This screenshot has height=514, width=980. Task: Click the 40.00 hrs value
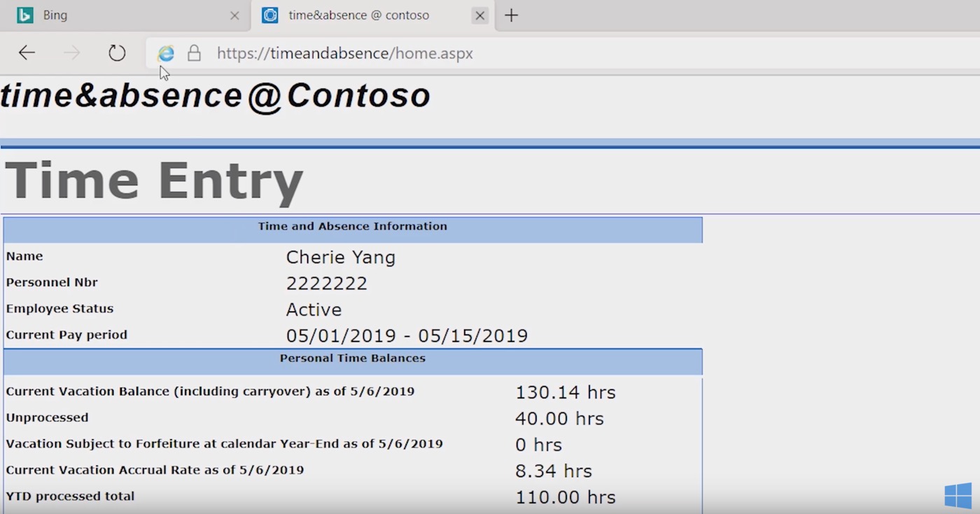tap(559, 418)
